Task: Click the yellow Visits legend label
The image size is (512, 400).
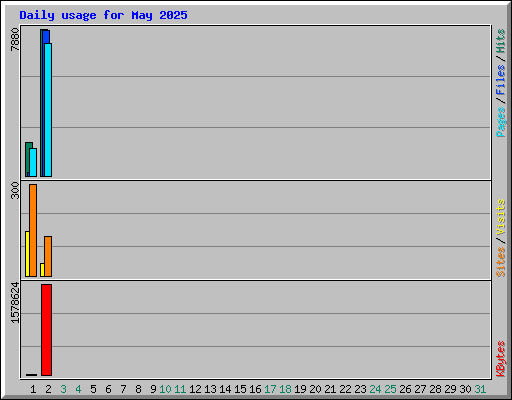Action: point(501,217)
